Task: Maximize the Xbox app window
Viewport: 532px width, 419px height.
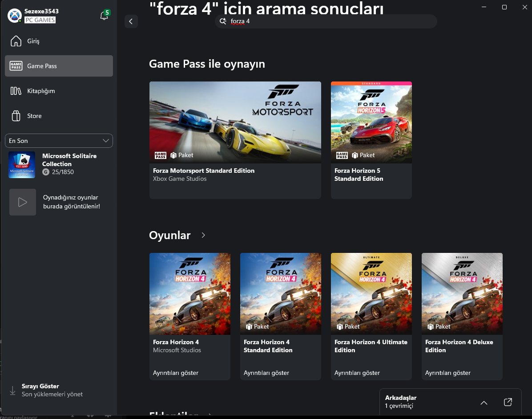Action: click(504, 7)
